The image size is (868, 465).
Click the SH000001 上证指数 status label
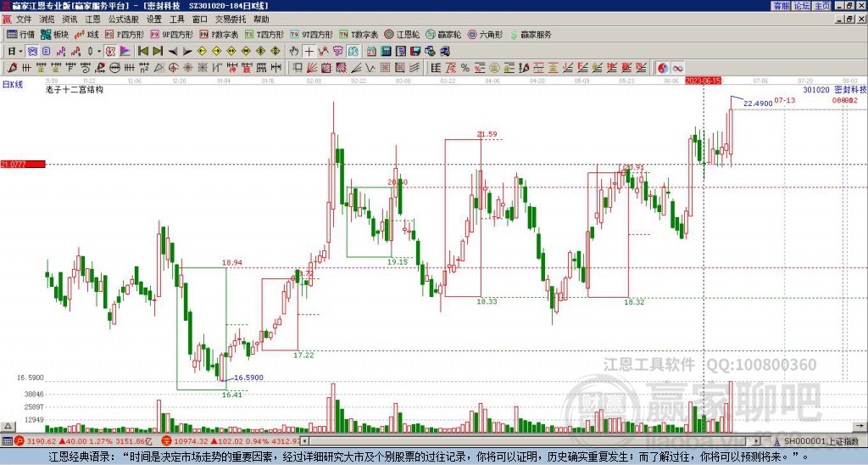click(x=821, y=441)
